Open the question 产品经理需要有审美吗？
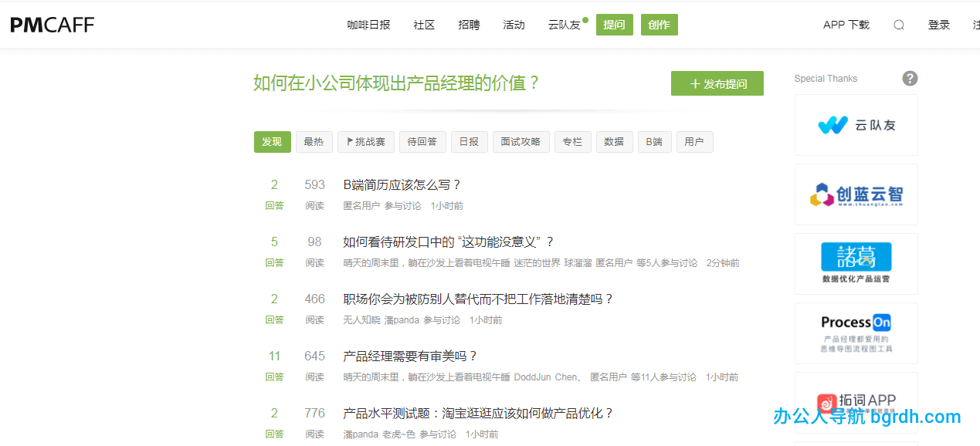Image resolution: width=980 pixels, height=446 pixels. tap(410, 356)
